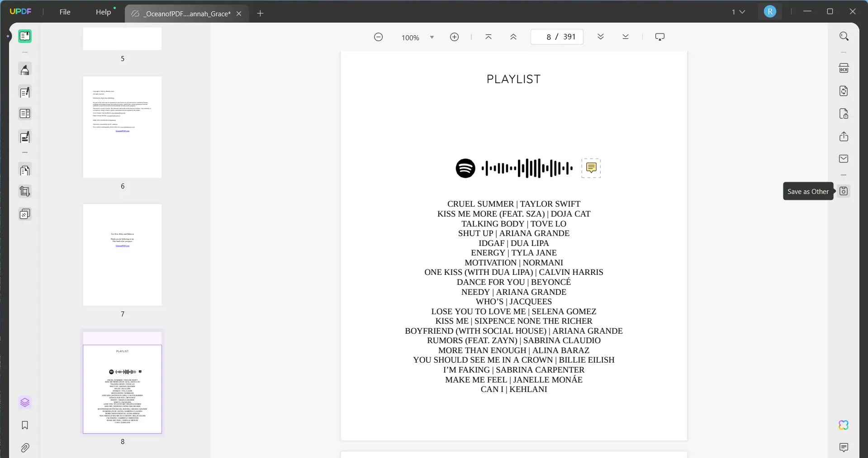Image resolution: width=868 pixels, height=458 pixels.
Task: Open the File menu
Action: (x=65, y=12)
